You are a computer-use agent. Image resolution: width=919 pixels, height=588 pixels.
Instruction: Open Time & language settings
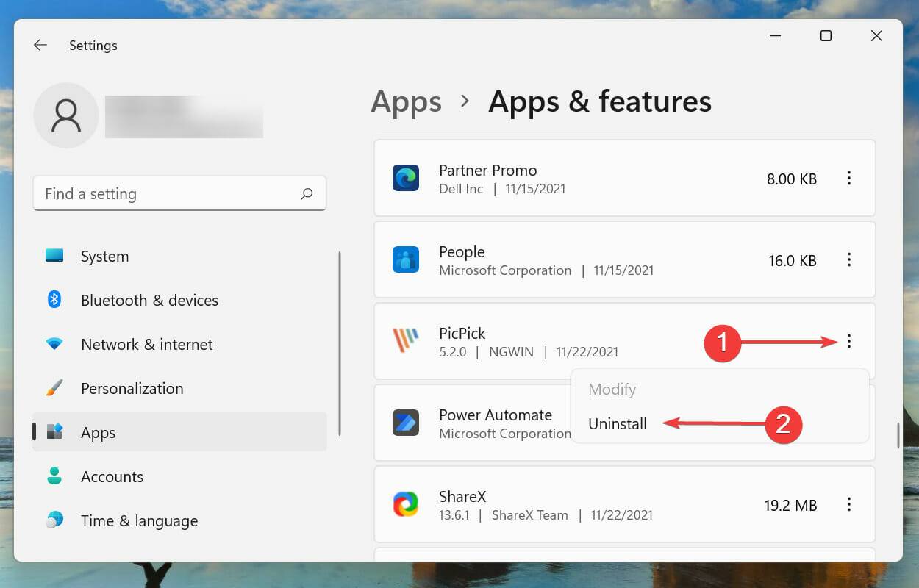pos(179,521)
